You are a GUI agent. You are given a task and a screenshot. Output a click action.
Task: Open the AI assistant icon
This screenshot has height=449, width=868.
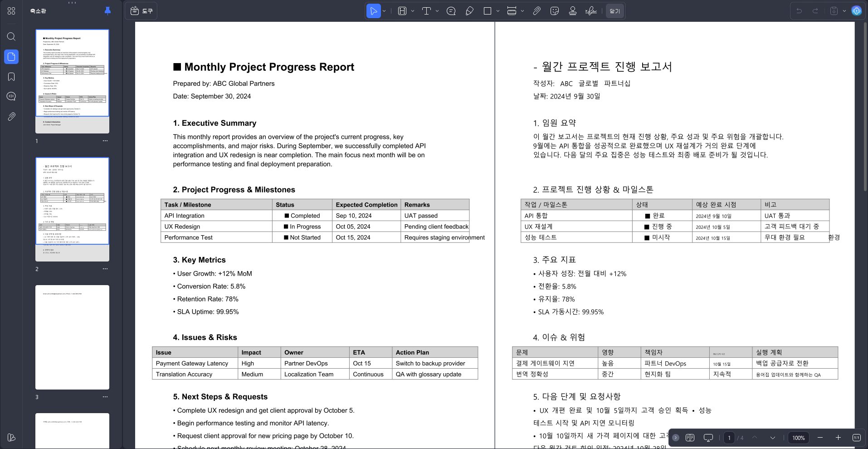[857, 11]
